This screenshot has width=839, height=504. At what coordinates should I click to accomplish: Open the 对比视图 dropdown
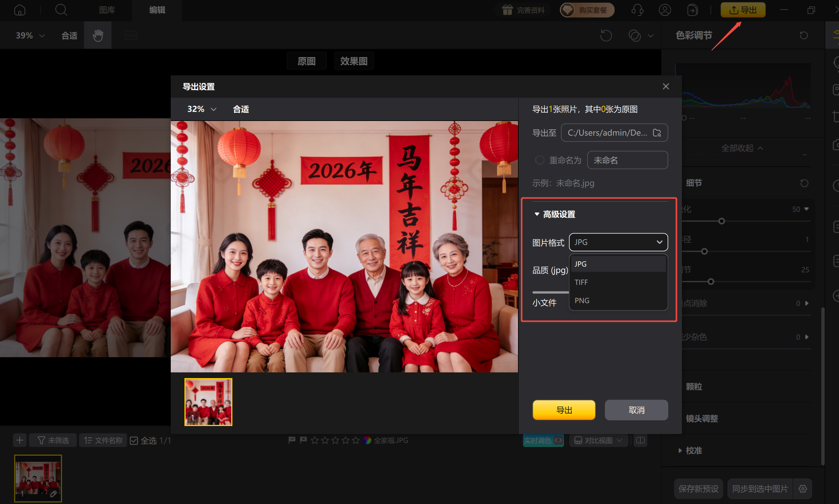click(598, 440)
